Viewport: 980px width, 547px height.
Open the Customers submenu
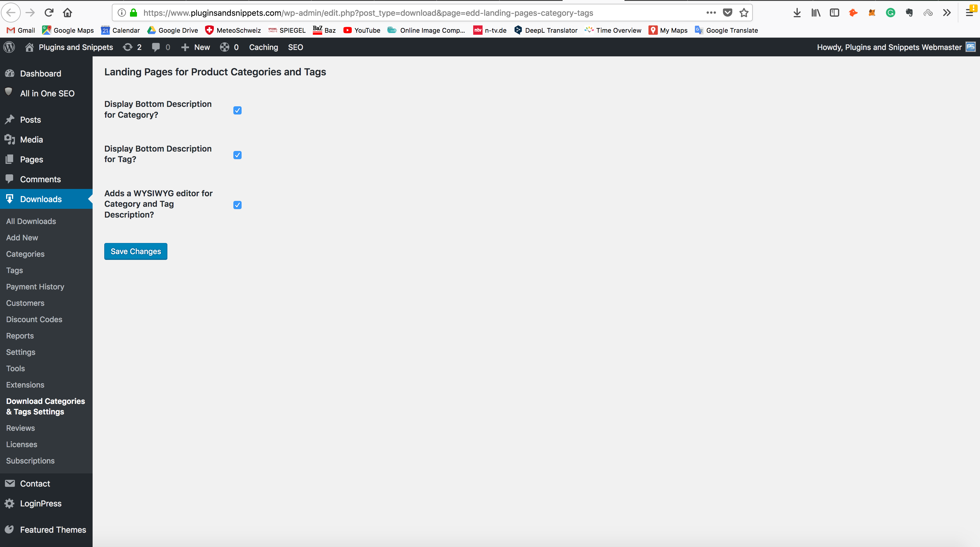25,303
